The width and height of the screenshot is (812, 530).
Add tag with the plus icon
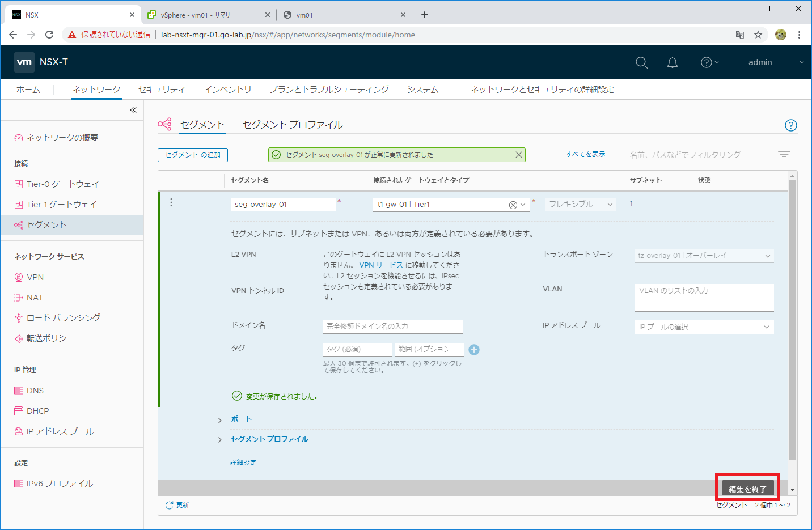point(474,350)
